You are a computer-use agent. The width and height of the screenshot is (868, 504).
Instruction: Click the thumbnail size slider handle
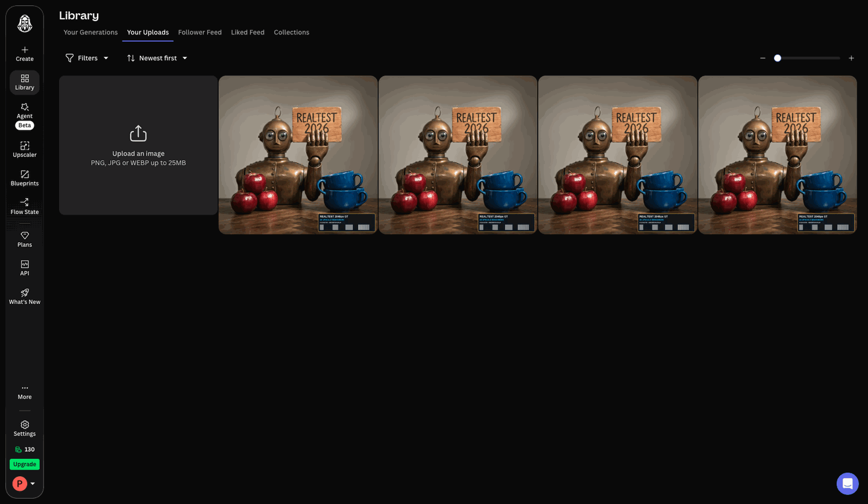(x=778, y=58)
